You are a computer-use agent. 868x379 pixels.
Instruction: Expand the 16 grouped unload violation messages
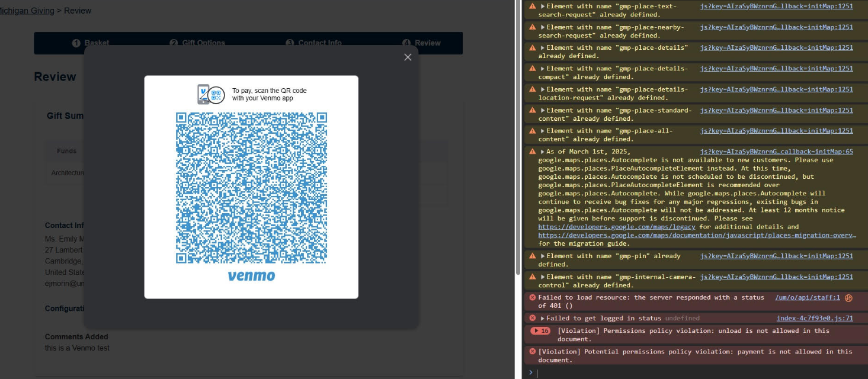pyautogui.click(x=540, y=330)
